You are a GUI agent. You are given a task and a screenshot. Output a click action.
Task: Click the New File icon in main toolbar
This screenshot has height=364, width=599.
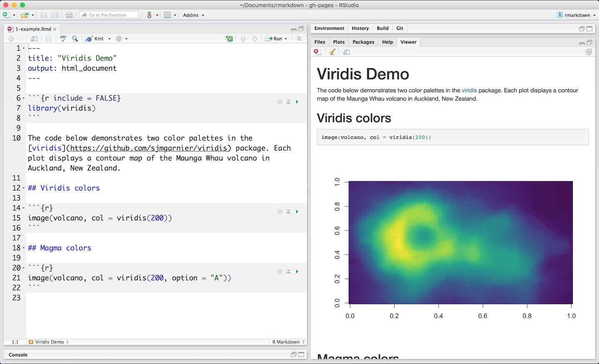pyautogui.click(x=6, y=15)
